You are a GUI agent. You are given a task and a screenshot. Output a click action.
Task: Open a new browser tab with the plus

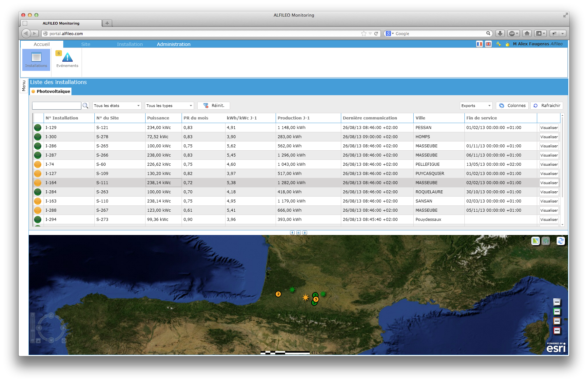click(107, 23)
